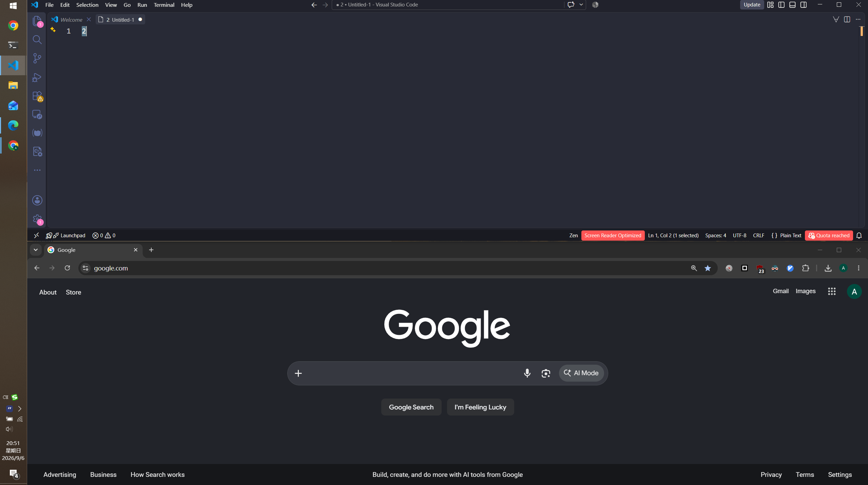Click the bookmark star in Chrome
The width and height of the screenshot is (868, 485).
click(x=708, y=268)
